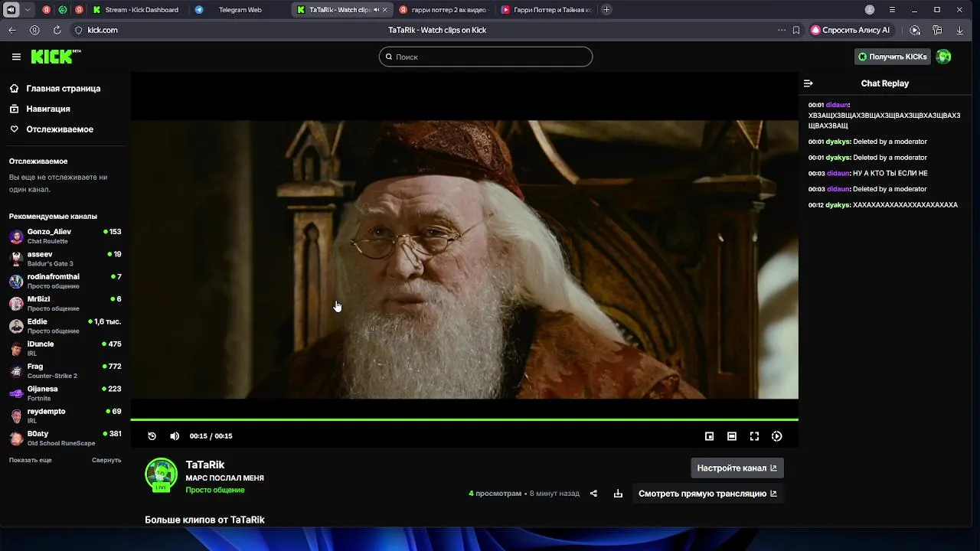
Task: Open recommended channel Gonzo_Aliev
Action: tap(65, 236)
